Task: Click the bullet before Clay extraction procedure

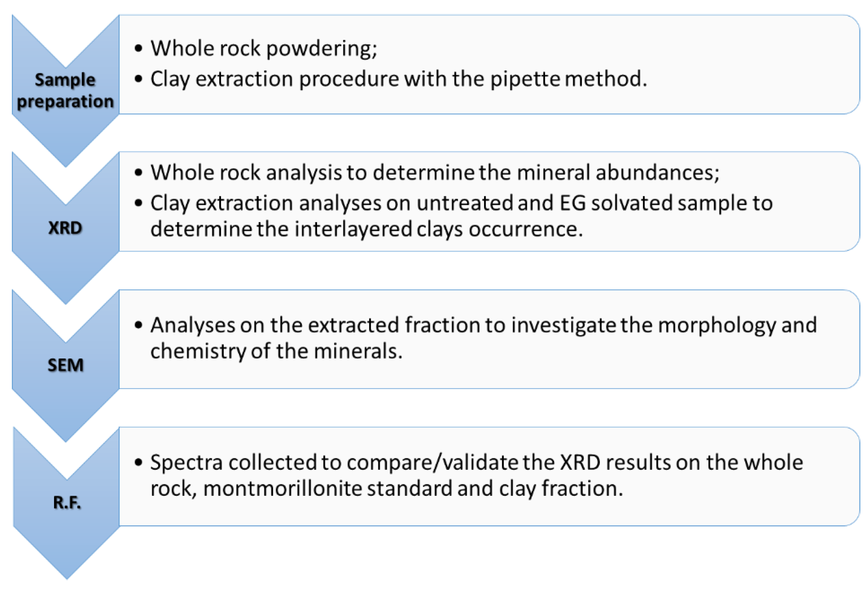Action: point(138,79)
